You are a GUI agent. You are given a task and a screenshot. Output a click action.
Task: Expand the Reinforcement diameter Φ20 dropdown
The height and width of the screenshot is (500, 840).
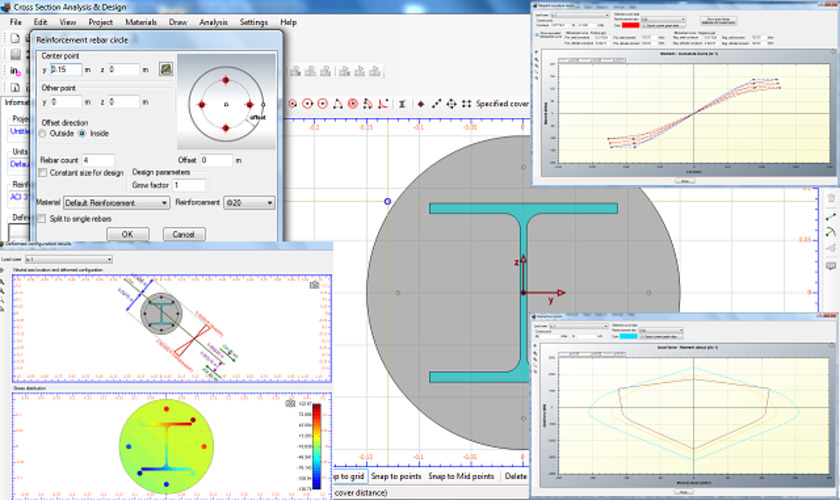click(251, 203)
